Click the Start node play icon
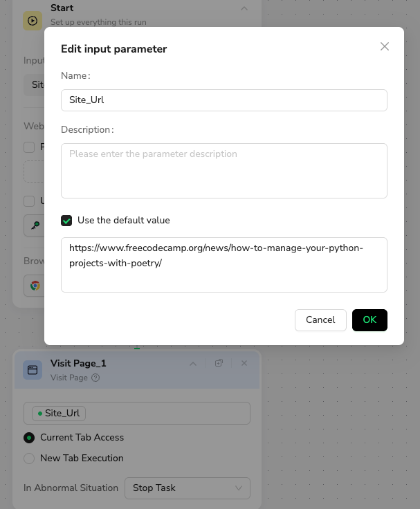Screen dimensions: 420x509 pos(33,20)
